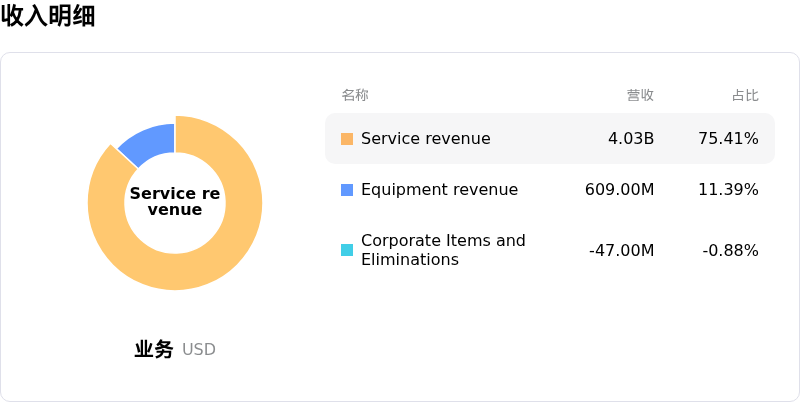
Task: Select the Equipment revenue row label
Action: pyautogui.click(x=439, y=190)
